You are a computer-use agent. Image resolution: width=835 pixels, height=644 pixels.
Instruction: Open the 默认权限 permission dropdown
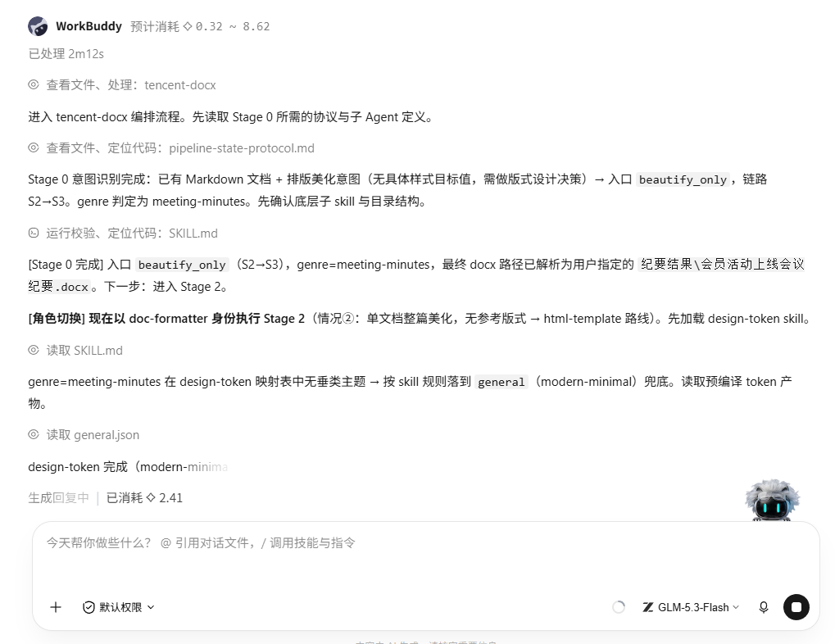click(119, 607)
